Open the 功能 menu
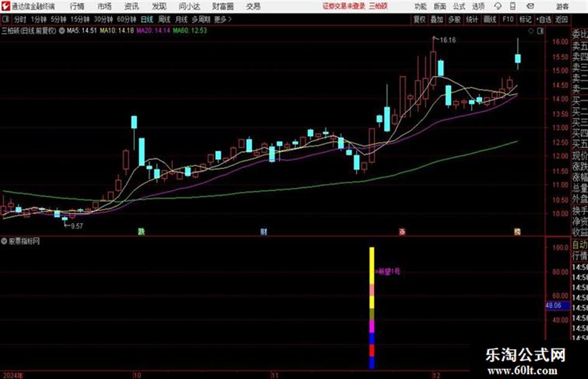 pyautogui.click(x=421, y=6)
